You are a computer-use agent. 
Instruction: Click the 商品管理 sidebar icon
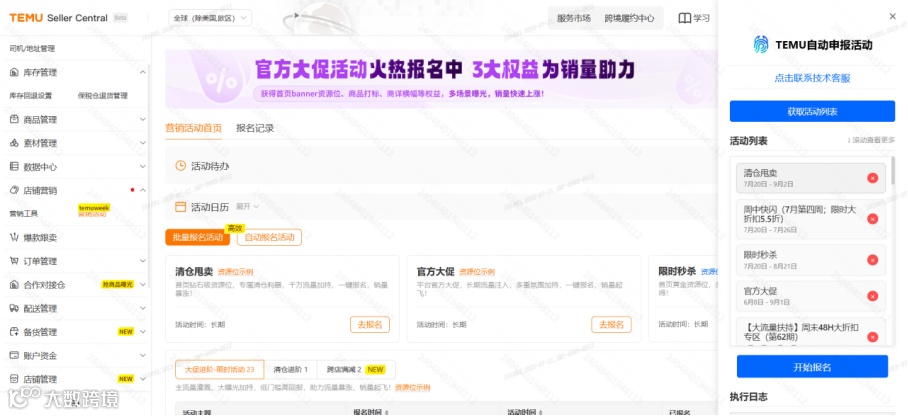14,119
